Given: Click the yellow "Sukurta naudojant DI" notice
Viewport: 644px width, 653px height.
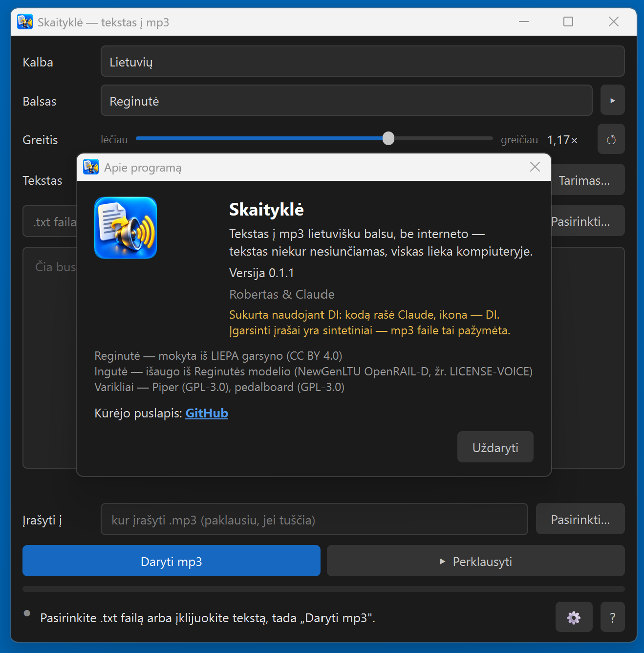Looking at the screenshot, I should (369, 323).
